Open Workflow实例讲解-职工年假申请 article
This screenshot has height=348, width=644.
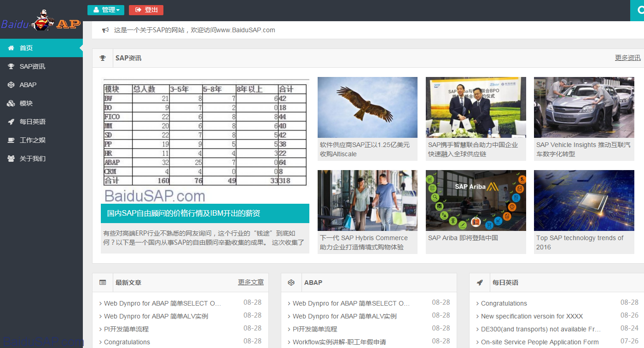(x=339, y=342)
